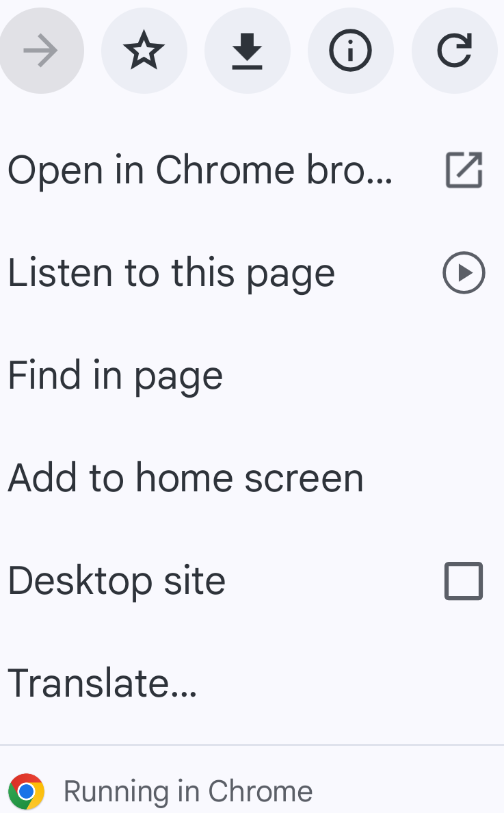This screenshot has width=504, height=813.
Task: Reload the page with the refresh icon
Action: pos(454,51)
